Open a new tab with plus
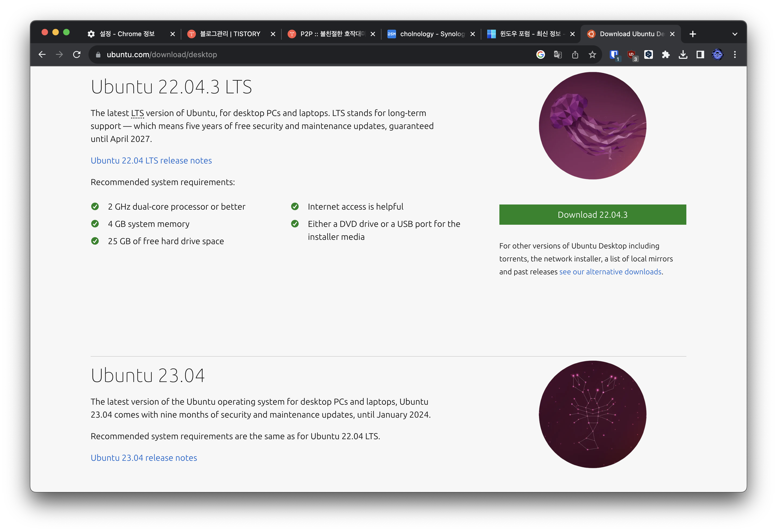777x532 pixels. (x=693, y=34)
